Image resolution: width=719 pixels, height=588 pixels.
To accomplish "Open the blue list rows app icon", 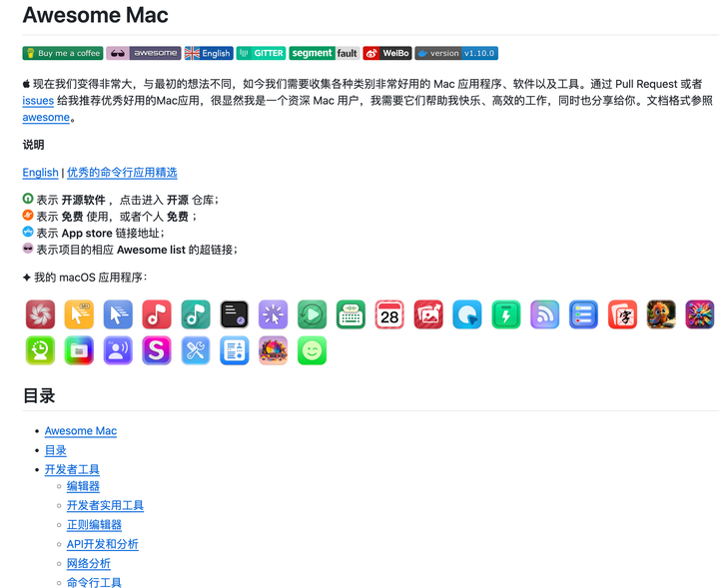I will [x=584, y=314].
